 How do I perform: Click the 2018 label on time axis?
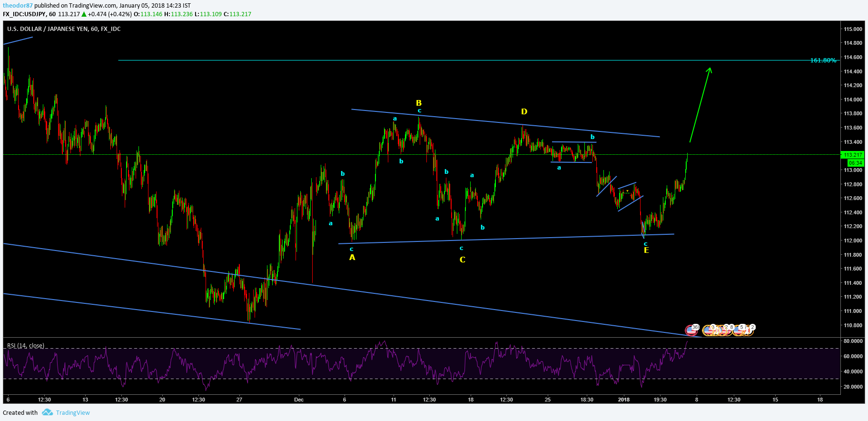click(x=624, y=400)
